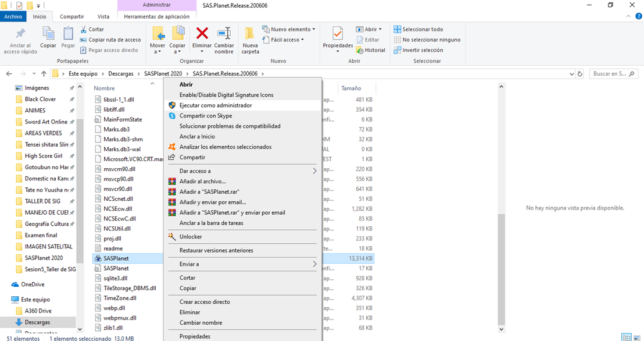644x341 pixels.
Task: Sort by the Tamaño column header
Action: click(351, 88)
